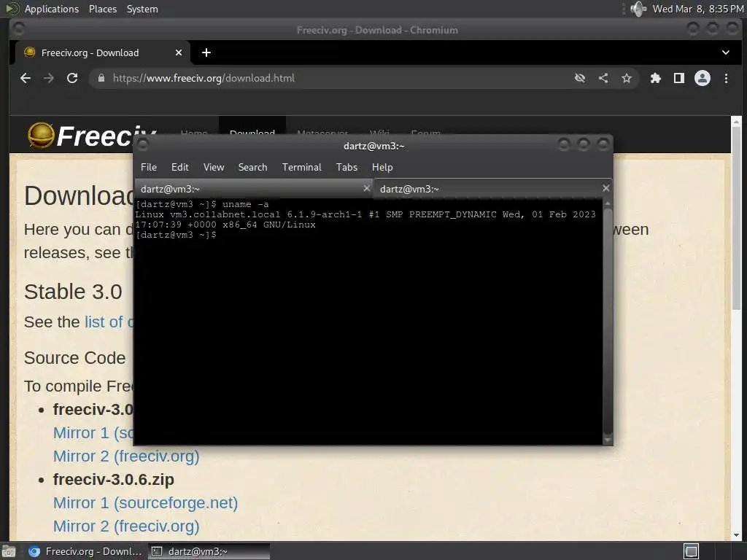Go back in the Chromium browser
The width and height of the screenshot is (747, 560).
coord(26,78)
